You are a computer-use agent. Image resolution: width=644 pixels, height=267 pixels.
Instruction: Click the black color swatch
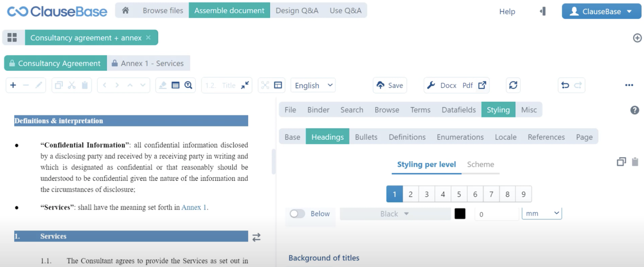[460, 214]
